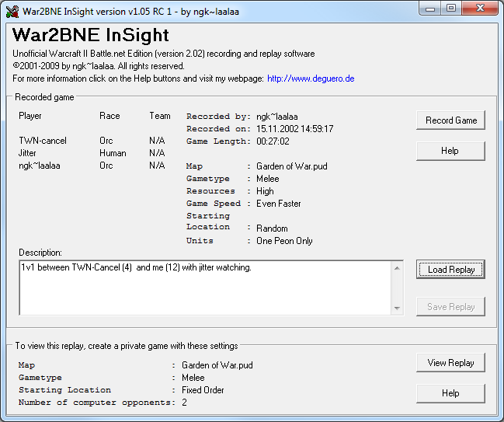
Task: Click Melee gametype in Recorded game section
Action: click(x=267, y=179)
